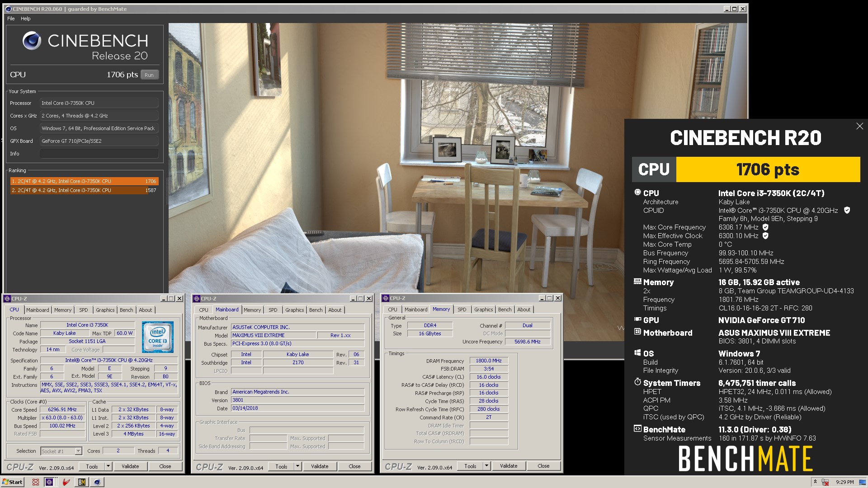Screen dimensions: 868x488
Task: Open the Start menu
Action: click(x=12, y=482)
